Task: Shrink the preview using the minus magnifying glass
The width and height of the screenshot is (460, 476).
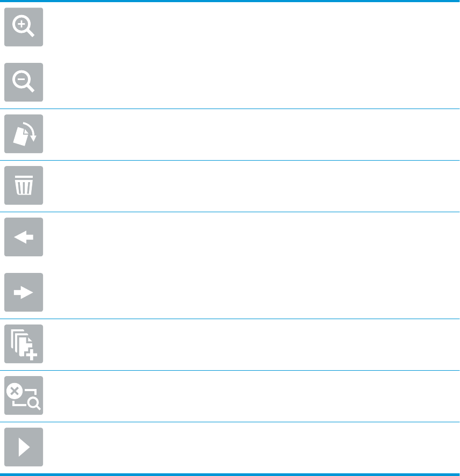Action: (24, 82)
